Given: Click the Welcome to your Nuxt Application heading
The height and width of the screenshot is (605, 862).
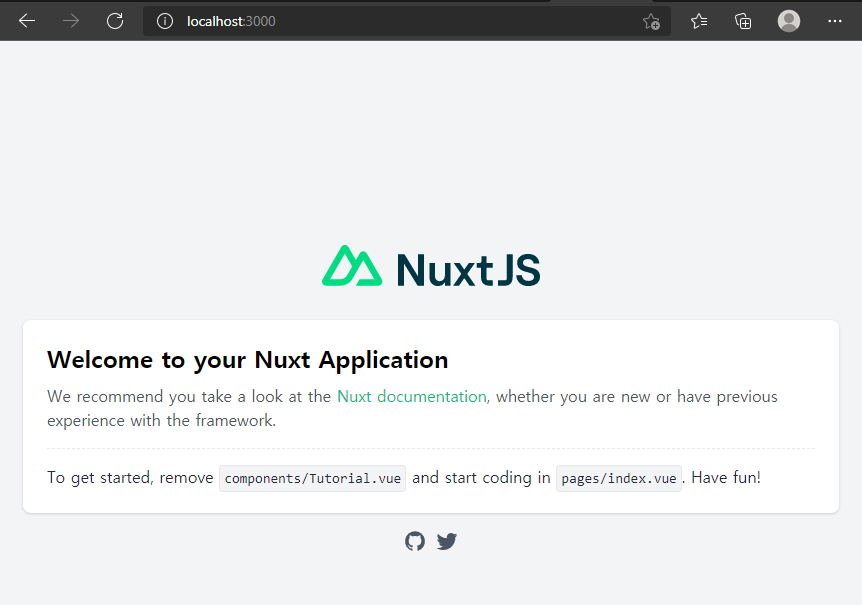Looking at the screenshot, I should coord(247,360).
